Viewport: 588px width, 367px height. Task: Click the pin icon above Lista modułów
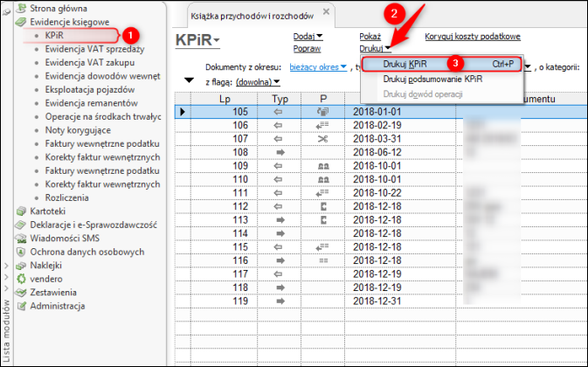(6, 11)
